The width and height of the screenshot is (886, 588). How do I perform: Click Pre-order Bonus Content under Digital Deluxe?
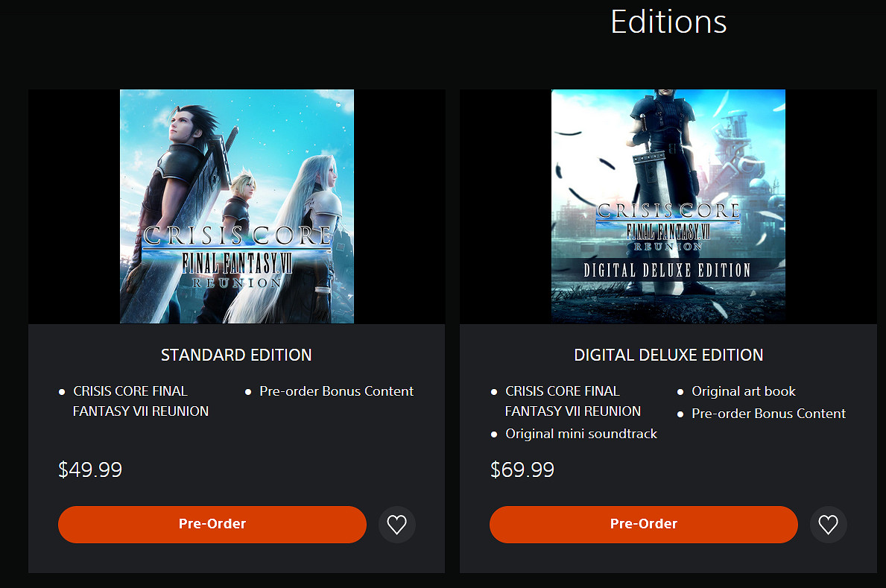tap(768, 414)
